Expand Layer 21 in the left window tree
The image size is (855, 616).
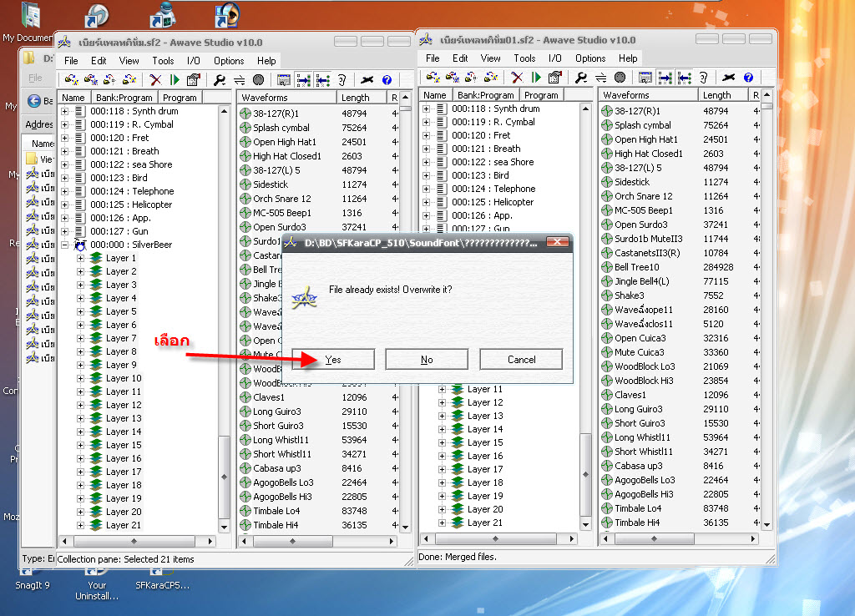click(x=81, y=526)
